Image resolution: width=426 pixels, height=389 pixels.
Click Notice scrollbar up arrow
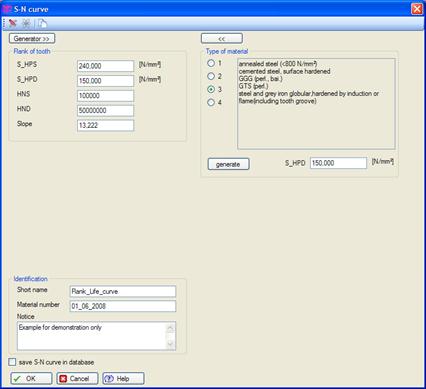click(170, 328)
